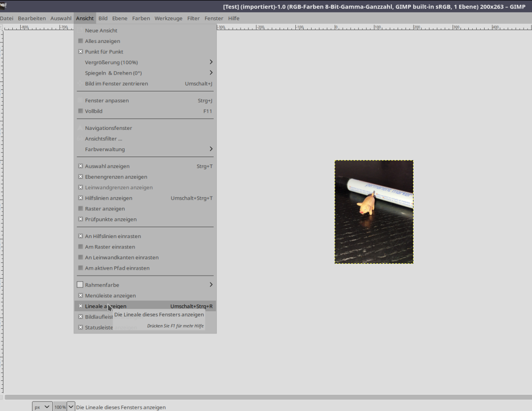Open Ansichtsfilter dialog from the menu
532x411 pixels.
point(103,139)
